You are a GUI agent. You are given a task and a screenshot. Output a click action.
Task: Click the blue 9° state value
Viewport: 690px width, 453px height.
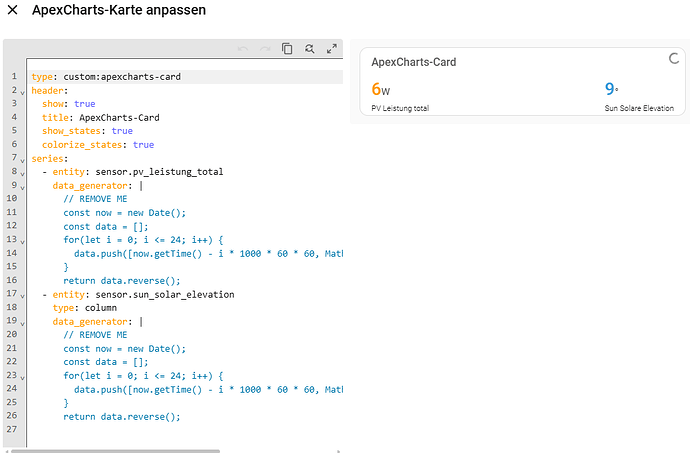611,89
